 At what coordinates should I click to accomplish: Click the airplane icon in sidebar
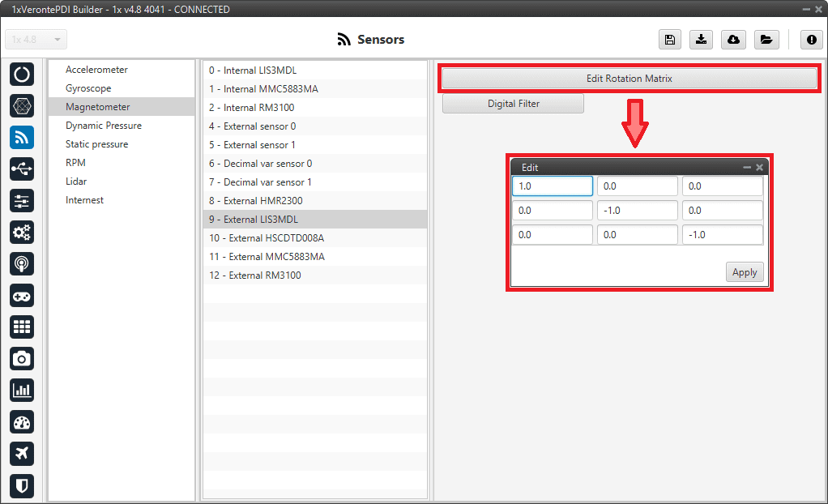coord(22,453)
